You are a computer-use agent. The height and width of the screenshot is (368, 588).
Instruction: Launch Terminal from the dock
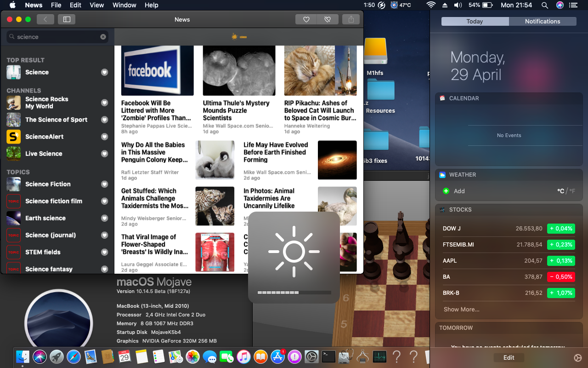(x=328, y=356)
